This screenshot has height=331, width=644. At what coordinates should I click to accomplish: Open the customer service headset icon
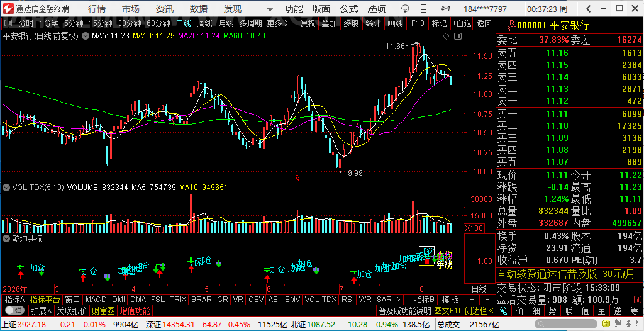(x=405, y=9)
